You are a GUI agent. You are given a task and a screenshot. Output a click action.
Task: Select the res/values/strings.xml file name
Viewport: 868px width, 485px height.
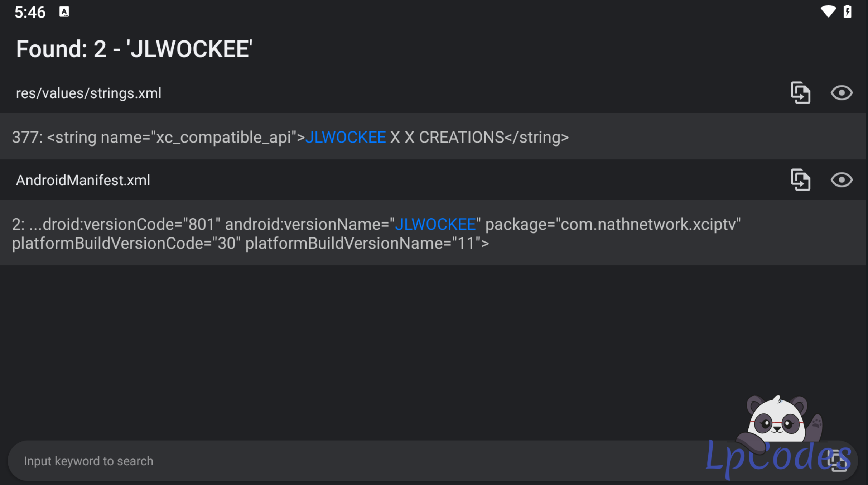pyautogui.click(x=88, y=93)
